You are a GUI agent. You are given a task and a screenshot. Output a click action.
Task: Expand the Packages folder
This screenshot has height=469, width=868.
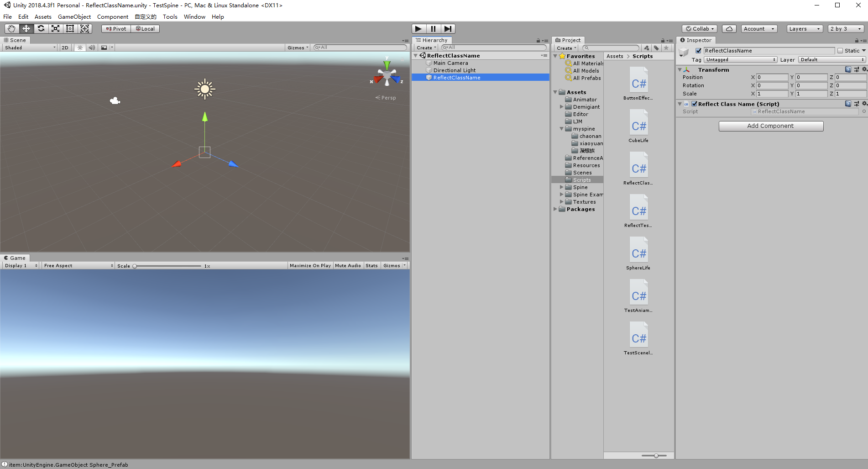555,209
